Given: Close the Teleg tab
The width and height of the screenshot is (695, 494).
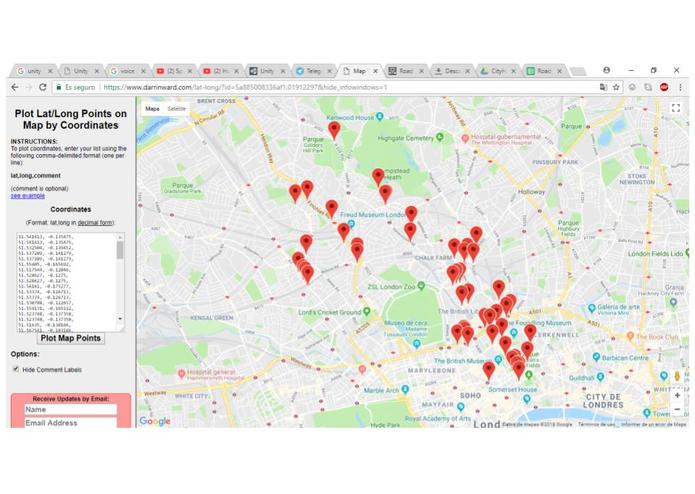Looking at the screenshot, I should 329,71.
